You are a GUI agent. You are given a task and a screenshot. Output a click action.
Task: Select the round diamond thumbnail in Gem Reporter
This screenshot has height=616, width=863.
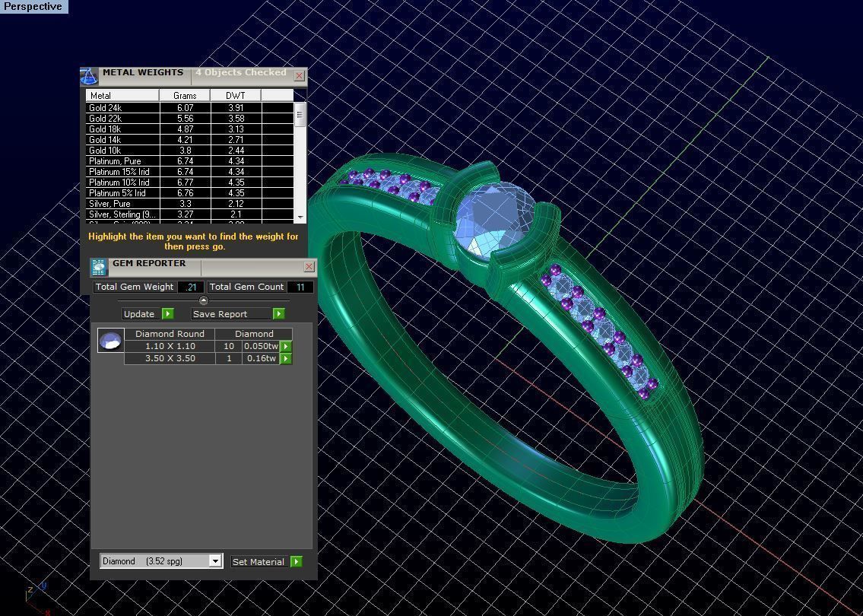pyautogui.click(x=110, y=340)
